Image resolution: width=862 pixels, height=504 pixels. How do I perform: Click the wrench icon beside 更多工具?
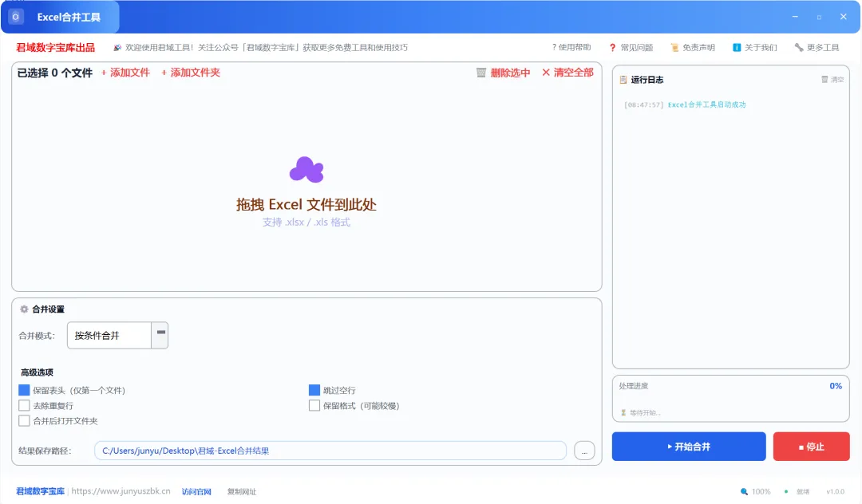(x=799, y=48)
